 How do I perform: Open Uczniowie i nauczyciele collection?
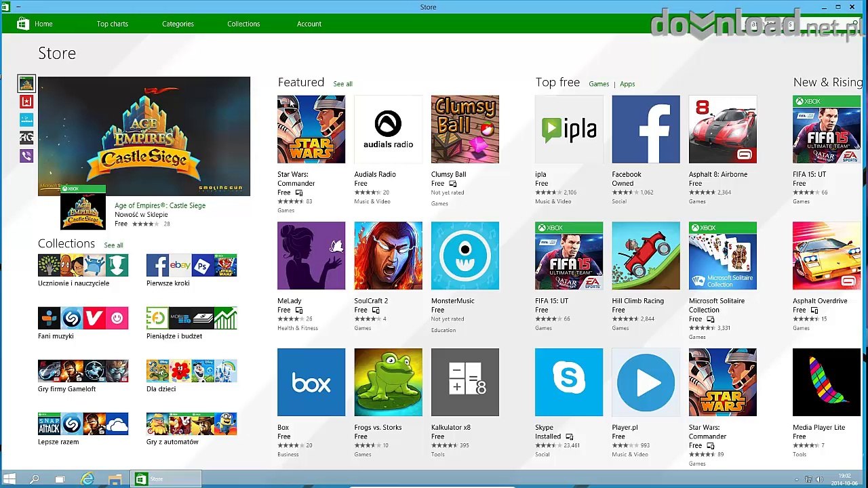point(83,266)
